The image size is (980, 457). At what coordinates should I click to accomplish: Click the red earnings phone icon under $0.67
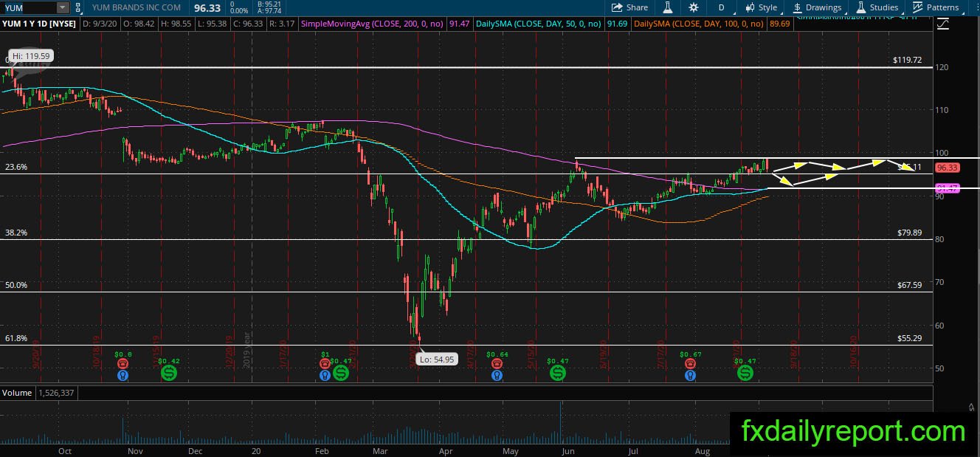tap(689, 364)
